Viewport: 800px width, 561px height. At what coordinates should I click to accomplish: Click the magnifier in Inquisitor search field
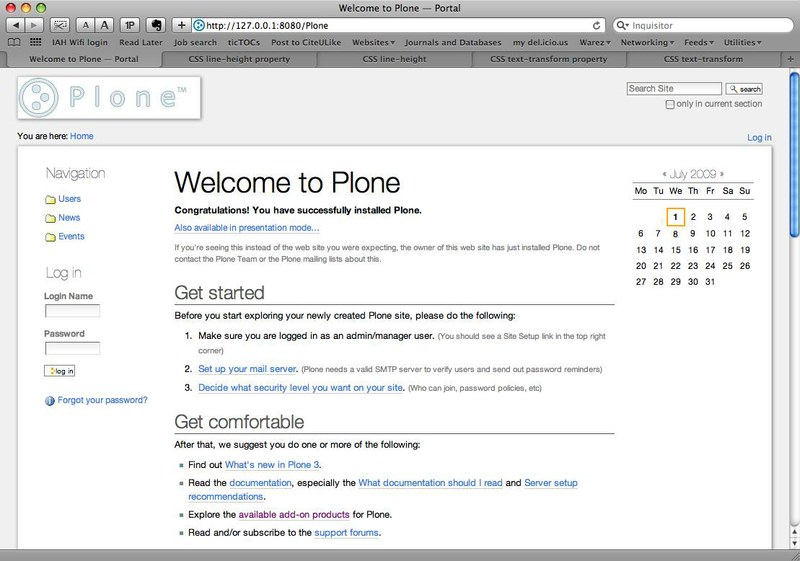pos(621,25)
